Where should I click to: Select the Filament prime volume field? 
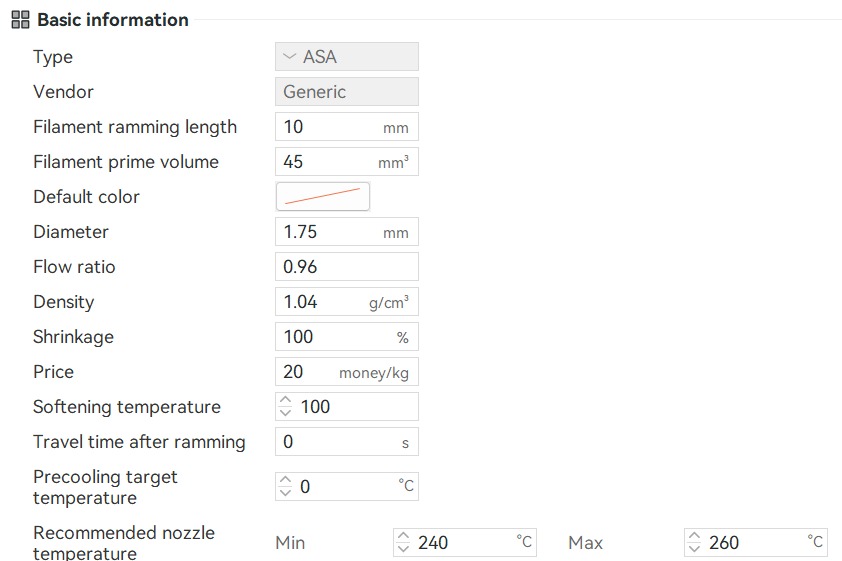pos(347,162)
